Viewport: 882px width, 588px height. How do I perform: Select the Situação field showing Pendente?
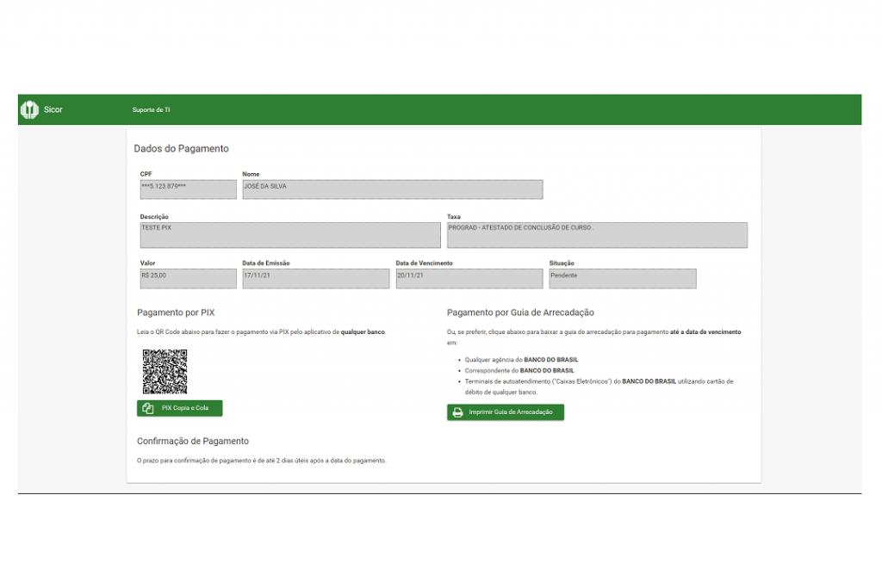point(622,278)
